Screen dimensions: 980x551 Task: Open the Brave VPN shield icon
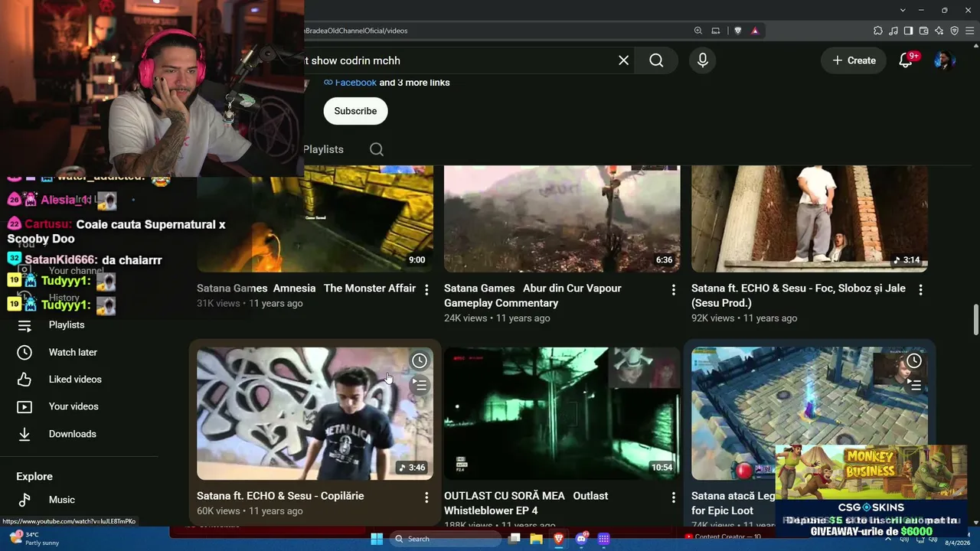point(954,31)
